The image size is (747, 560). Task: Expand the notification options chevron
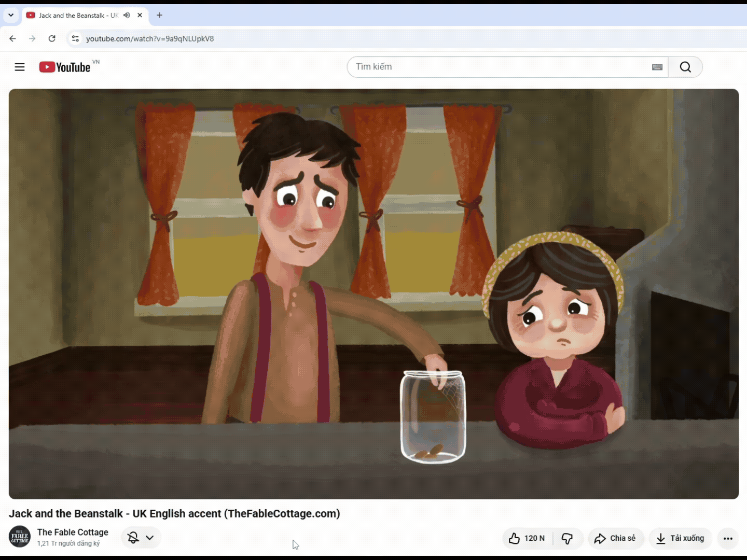coord(150,537)
